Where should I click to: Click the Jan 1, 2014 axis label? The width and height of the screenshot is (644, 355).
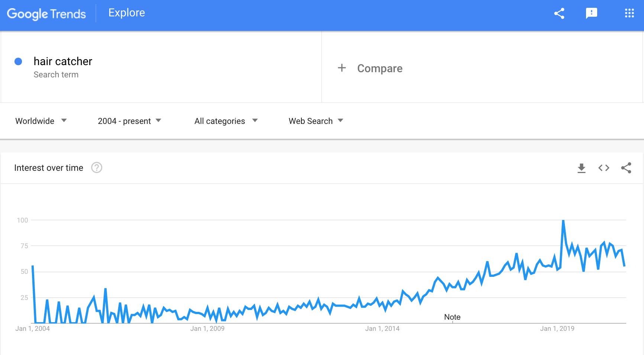(x=382, y=329)
